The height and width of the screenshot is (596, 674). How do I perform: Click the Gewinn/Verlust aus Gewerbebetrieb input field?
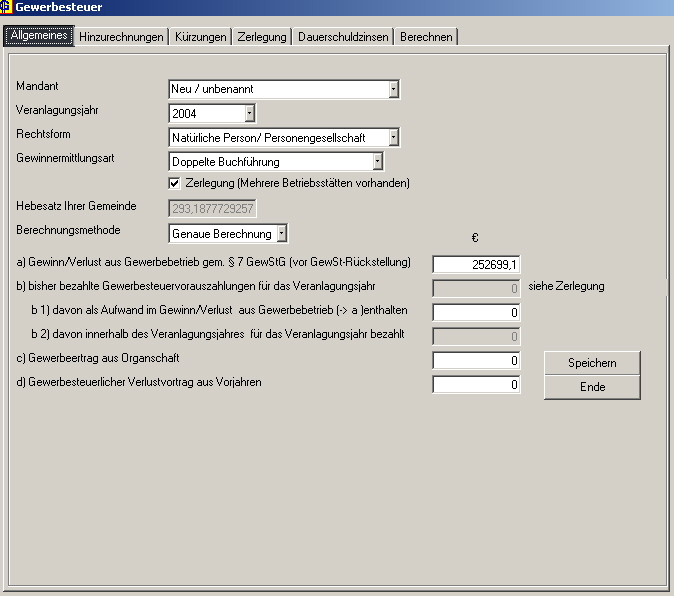(476, 265)
